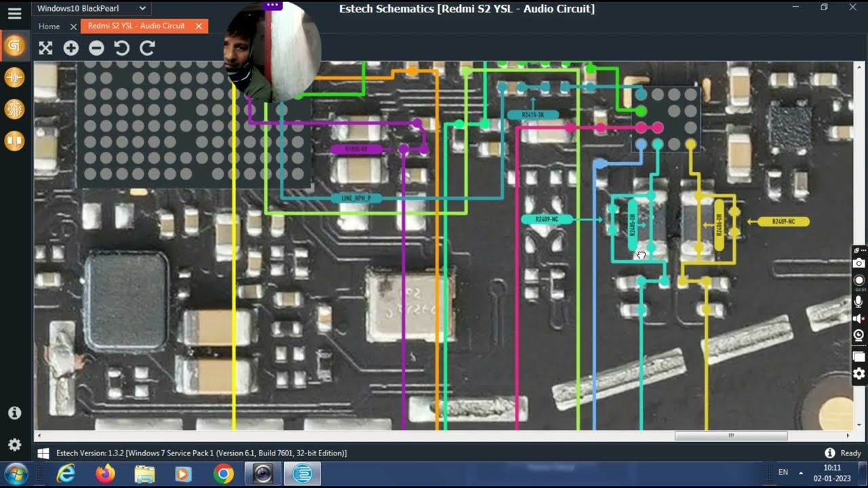The height and width of the screenshot is (488, 868).
Task: Click the recorder record button
Action: (x=859, y=280)
